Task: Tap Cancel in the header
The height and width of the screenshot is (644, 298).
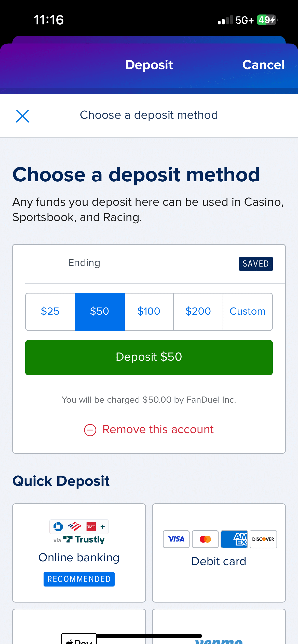Action: 263,65
